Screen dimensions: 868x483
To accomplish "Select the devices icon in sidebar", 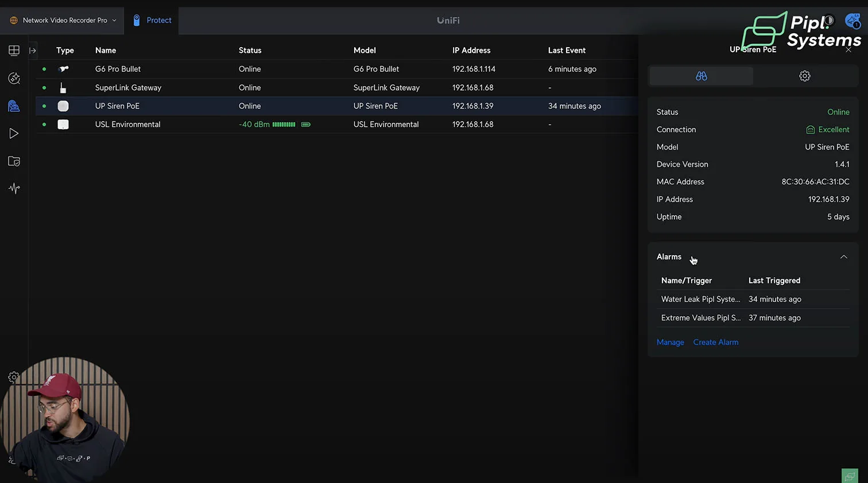I will (x=14, y=106).
